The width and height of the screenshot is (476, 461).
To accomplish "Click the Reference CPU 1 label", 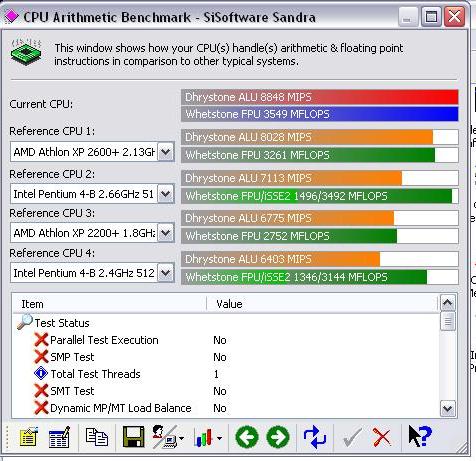I will (52, 131).
